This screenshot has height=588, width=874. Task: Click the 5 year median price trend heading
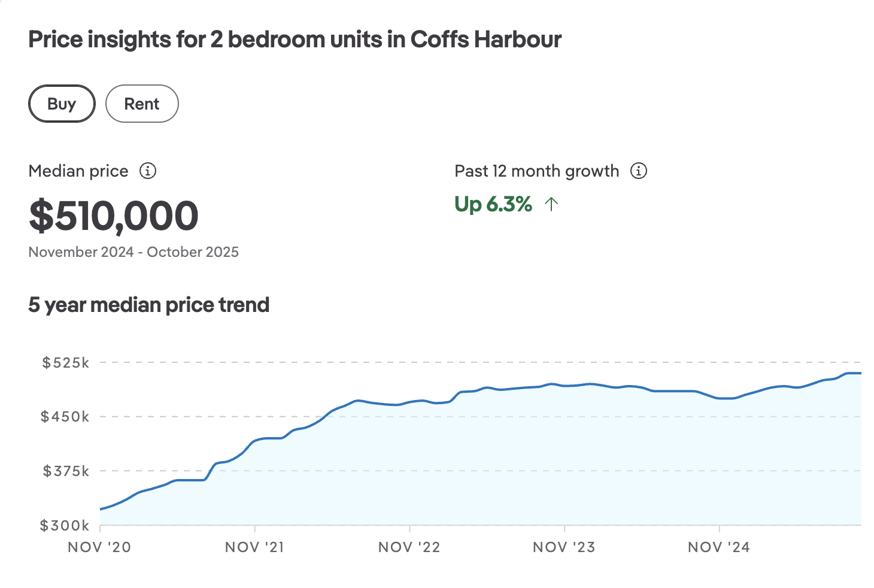[x=149, y=305]
